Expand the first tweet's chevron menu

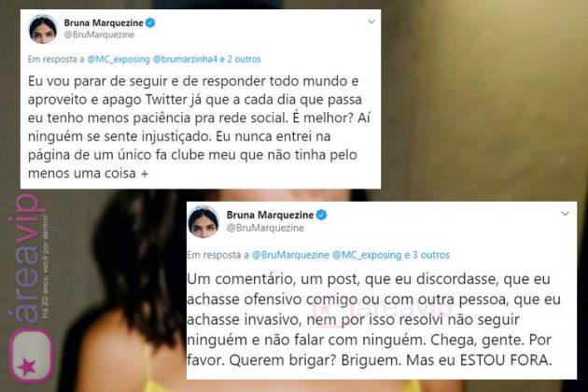point(371,21)
